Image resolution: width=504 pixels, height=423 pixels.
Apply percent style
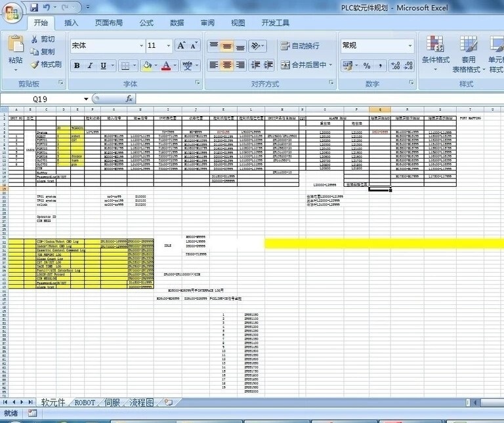pyautogui.click(x=367, y=66)
